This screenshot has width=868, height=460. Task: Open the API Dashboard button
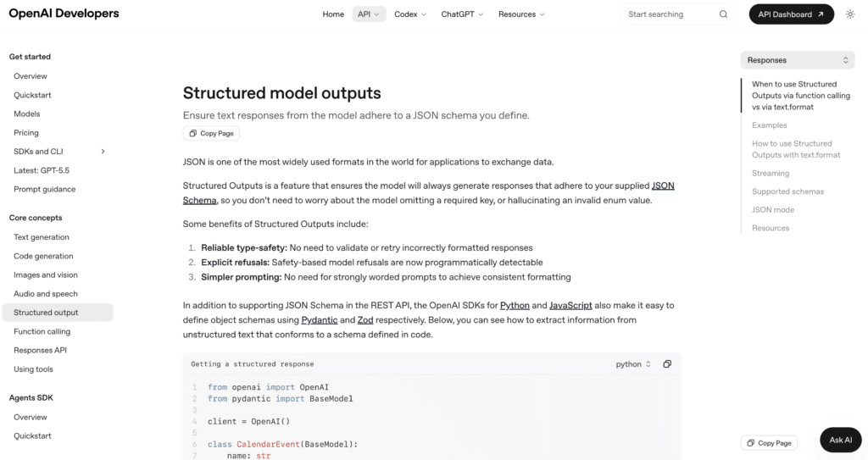click(791, 14)
